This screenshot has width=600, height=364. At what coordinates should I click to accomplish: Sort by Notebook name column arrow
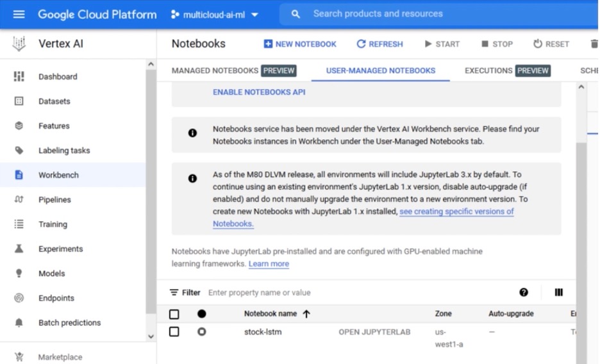coord(306,314)
